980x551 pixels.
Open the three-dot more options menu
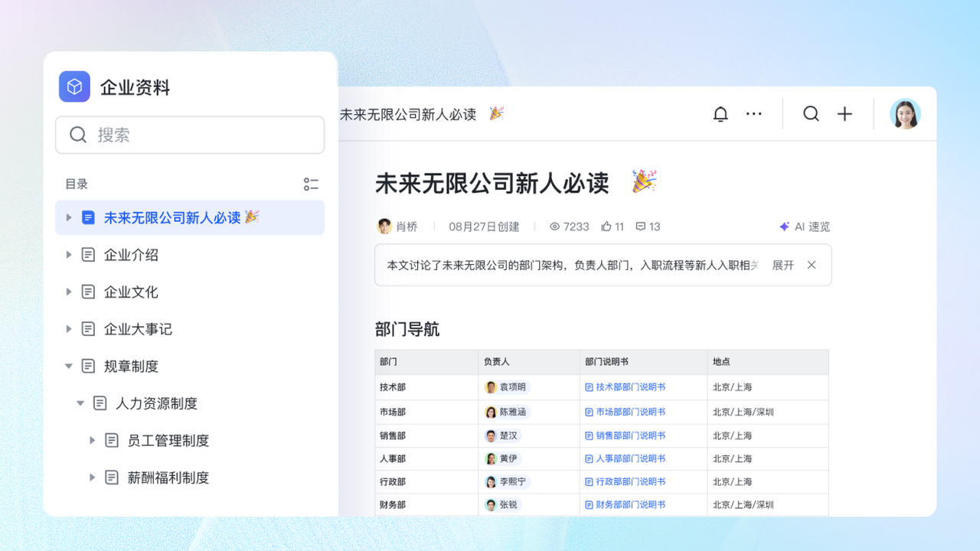coord(754,114)
